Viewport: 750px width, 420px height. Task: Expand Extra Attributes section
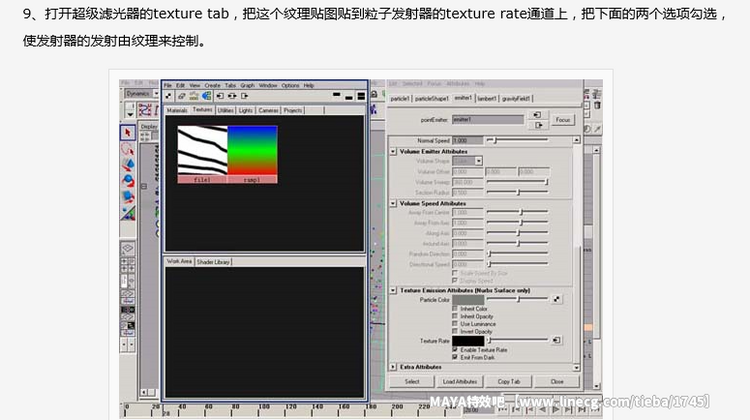click(393, 367)
